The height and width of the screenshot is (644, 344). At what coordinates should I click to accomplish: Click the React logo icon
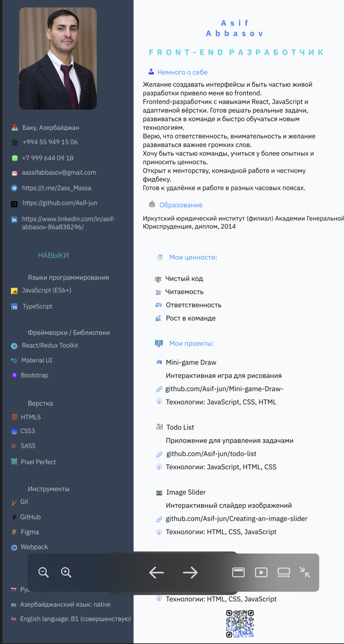14,346
